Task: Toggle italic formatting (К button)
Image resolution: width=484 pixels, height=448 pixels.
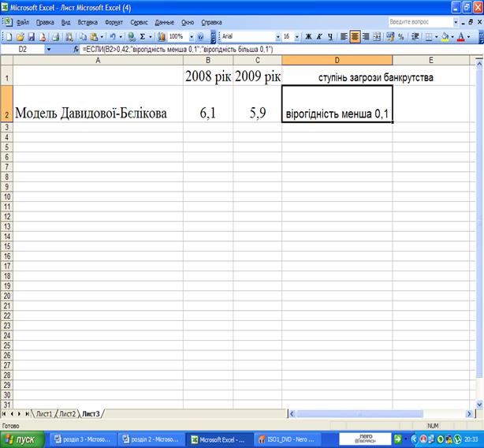Action: pos(319,36)
